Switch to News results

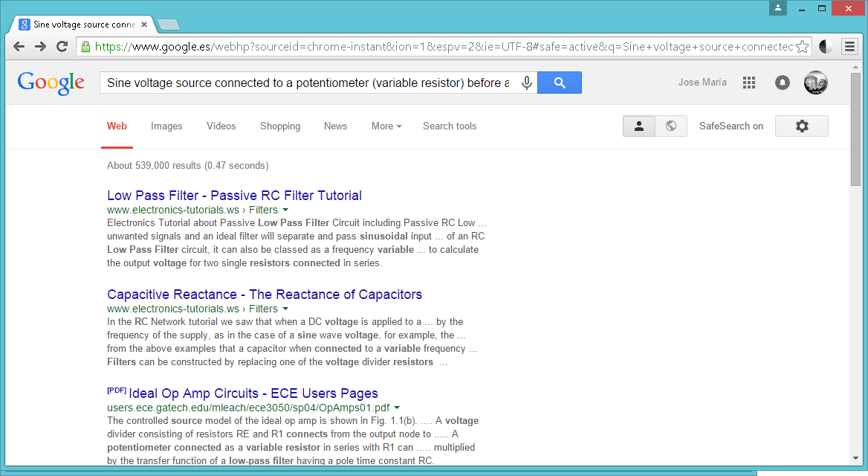pyautogui.click(x=335, y=126)
